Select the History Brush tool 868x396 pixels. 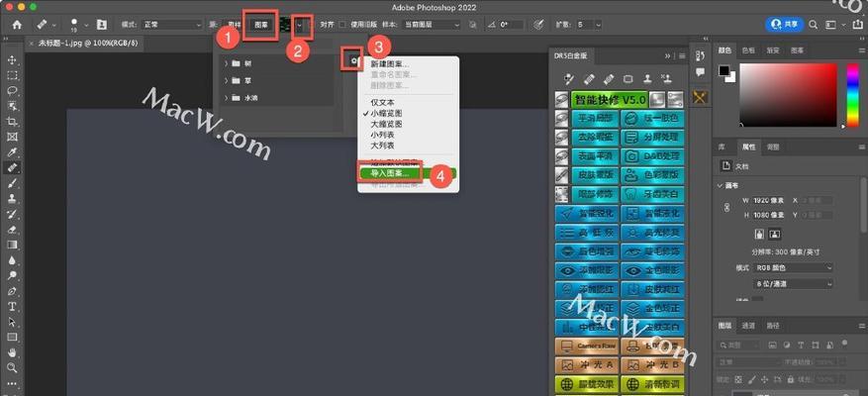pyautogui.click(x=12, y=214)
